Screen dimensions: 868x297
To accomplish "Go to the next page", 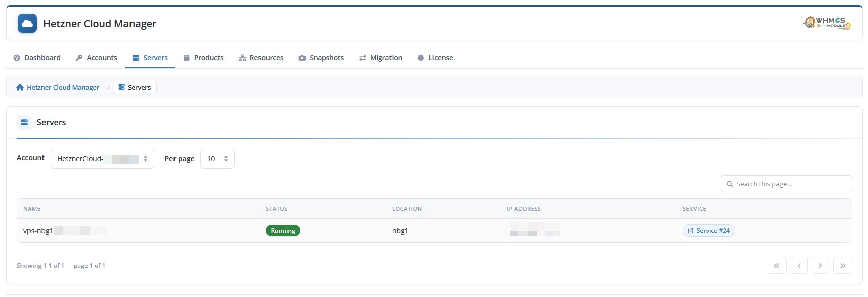I will click(x=820, y=265).
